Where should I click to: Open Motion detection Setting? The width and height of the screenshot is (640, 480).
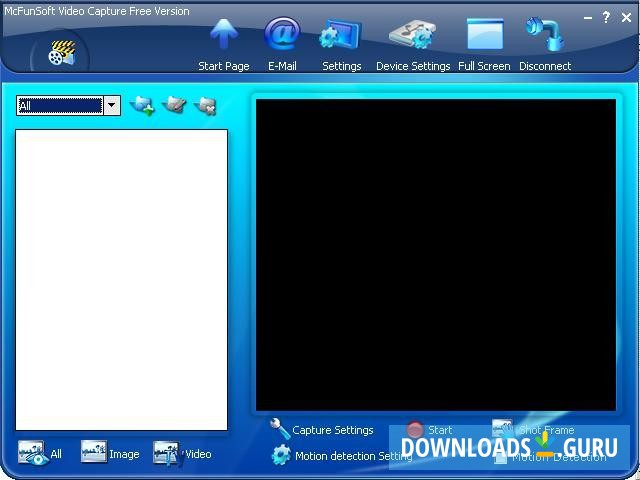pyautogui.click(x=342, y=456)
